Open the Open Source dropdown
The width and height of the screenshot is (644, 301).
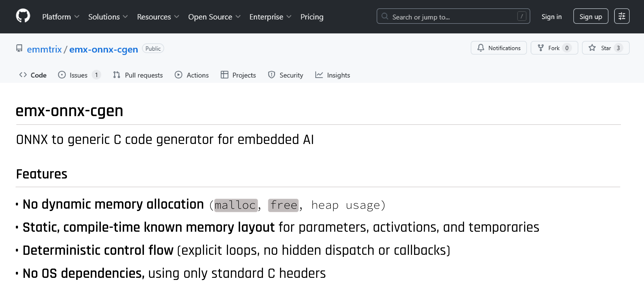[x=214, y=17]
